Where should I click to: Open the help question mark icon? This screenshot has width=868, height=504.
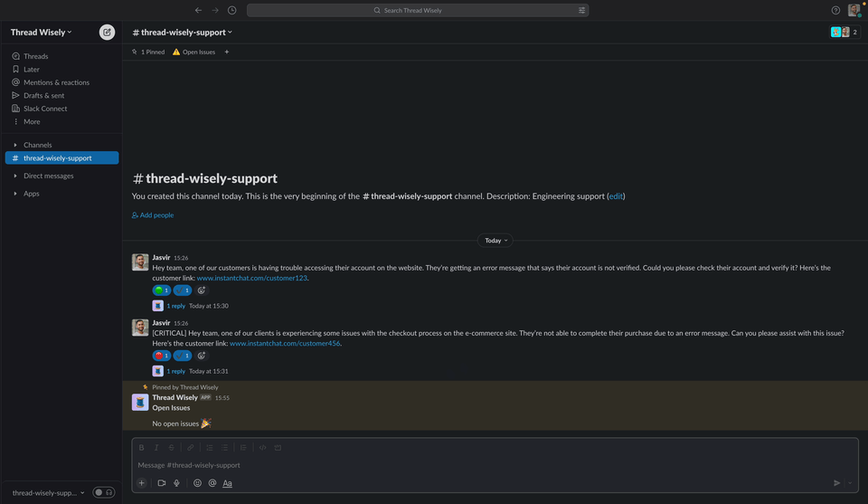tap(835, 10)
